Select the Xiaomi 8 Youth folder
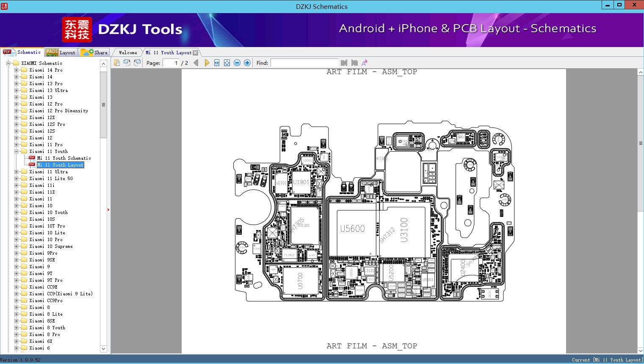This screenshot has width=644, height=364. [x=47, y=328]
